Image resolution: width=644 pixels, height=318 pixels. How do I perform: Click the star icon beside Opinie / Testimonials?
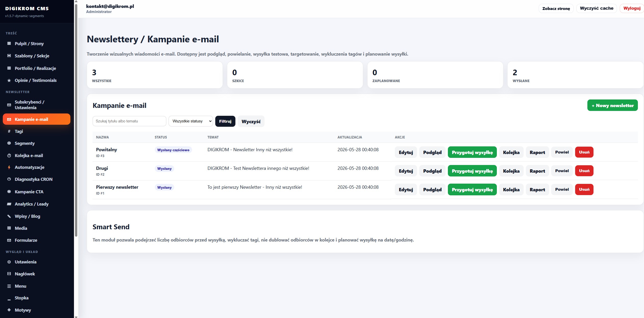tap(9, 80)
